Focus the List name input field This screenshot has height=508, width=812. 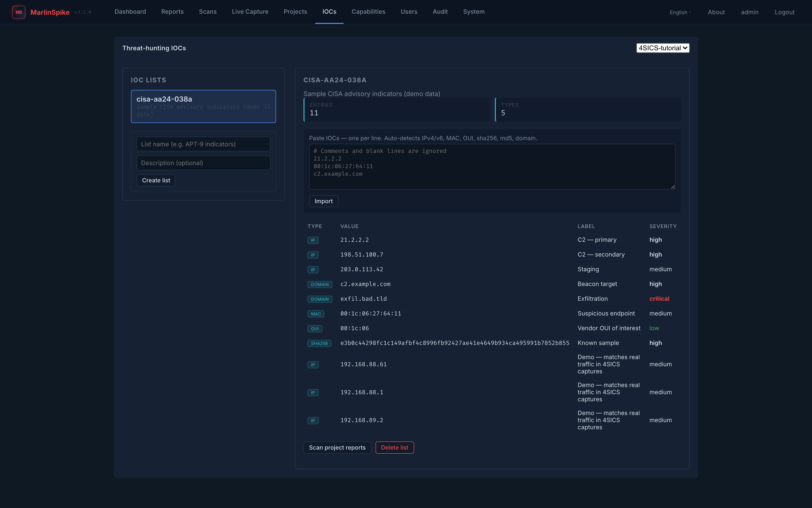click(203, 144)
